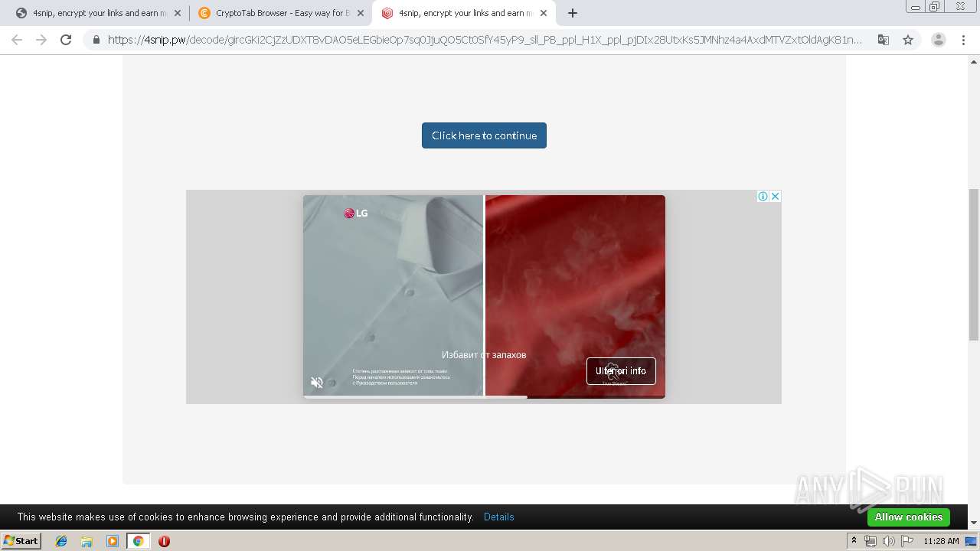Viewport: 980px width, 551px height.
Task: Click the padlock site info icon
Action: pyautogui.click(x=96, y=40)
